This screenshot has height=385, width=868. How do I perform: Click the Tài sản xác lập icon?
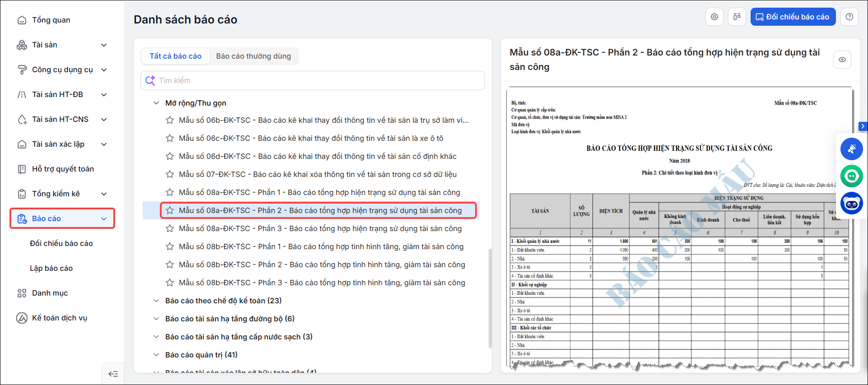(22, 144)
